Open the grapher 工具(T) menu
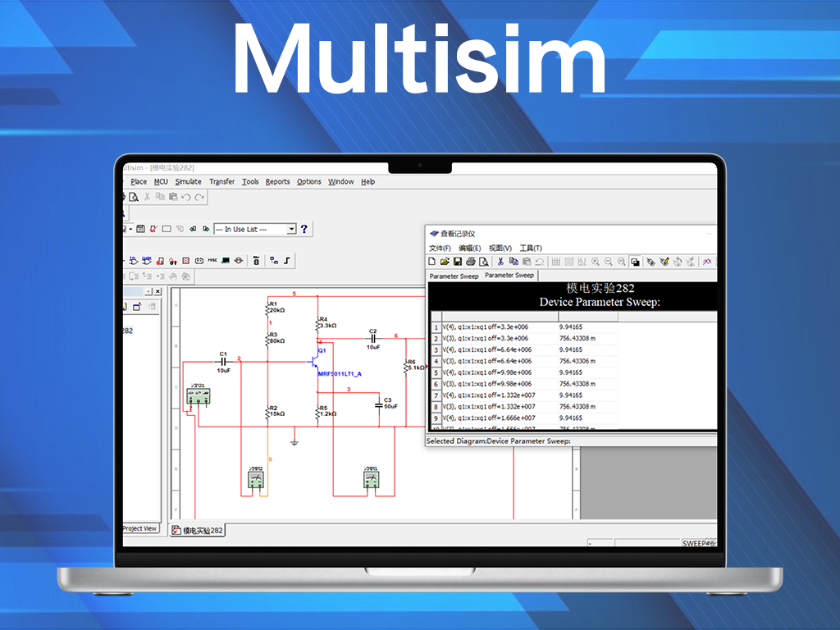The image size is (840, 630). click(531, 248)
